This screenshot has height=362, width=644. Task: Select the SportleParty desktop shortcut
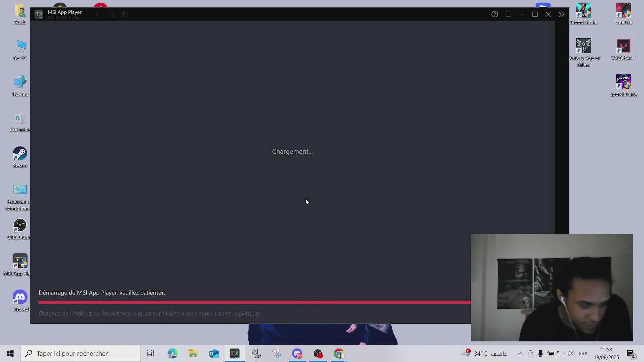(623, 85)
